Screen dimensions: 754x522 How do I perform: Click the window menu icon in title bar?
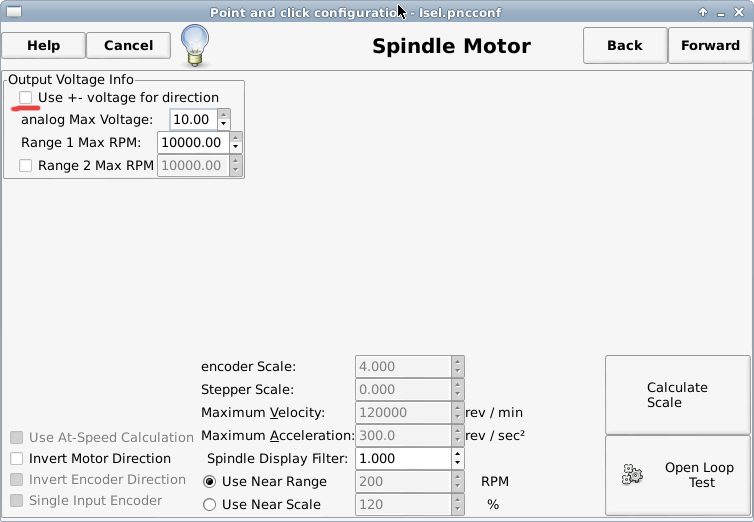[13, 12]
